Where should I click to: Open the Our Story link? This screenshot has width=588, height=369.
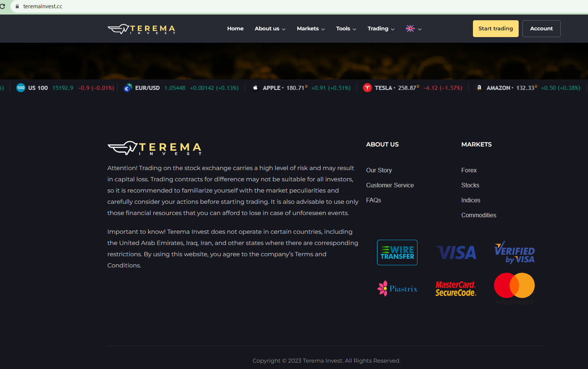pyautogui.click(x=379, y=170)
